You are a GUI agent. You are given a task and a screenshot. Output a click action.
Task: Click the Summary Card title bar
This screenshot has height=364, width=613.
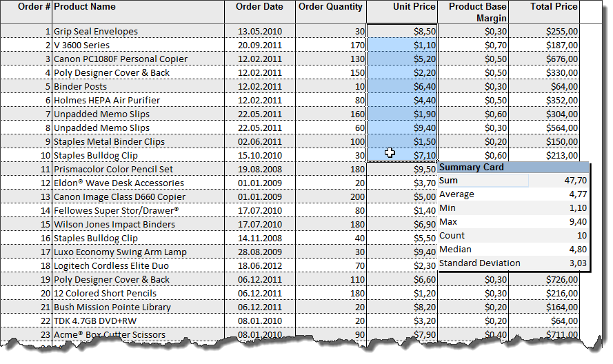coord(513,168)
